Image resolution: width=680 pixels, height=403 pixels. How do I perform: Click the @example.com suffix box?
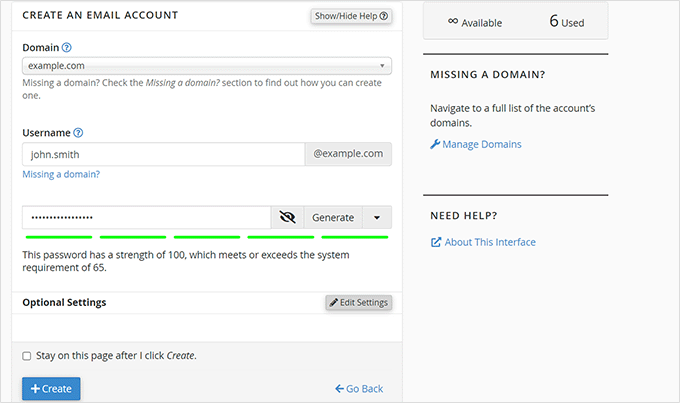pyautogui.click(x=348, y=154)
